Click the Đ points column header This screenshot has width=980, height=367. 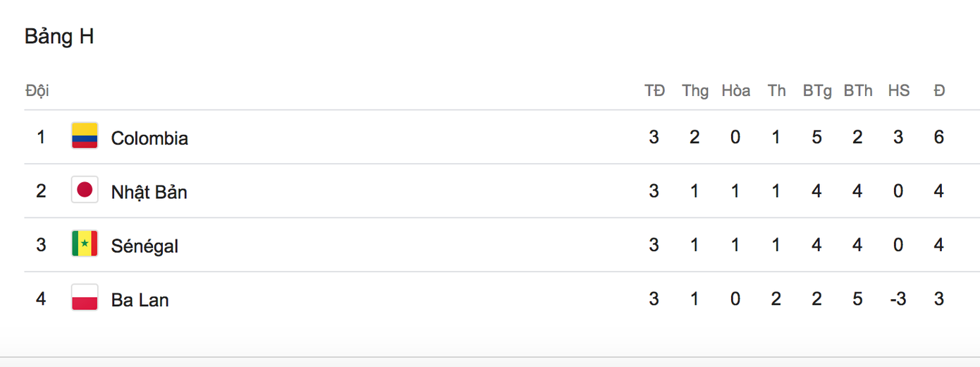click(x=939, y=91)
